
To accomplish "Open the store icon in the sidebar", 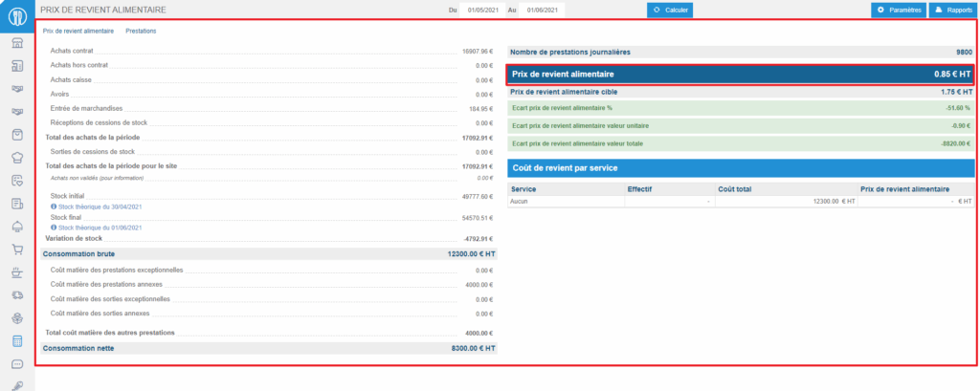I will pos(17,44).
